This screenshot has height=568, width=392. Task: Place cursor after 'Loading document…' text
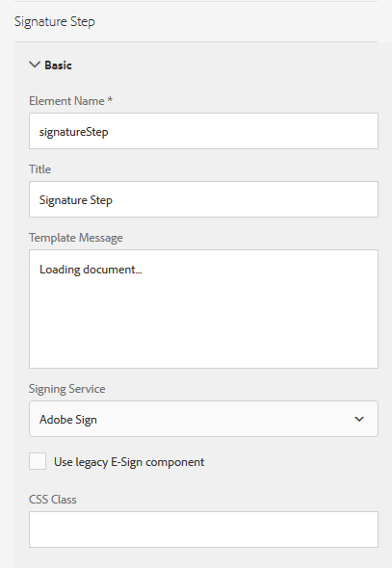point(143,270)
